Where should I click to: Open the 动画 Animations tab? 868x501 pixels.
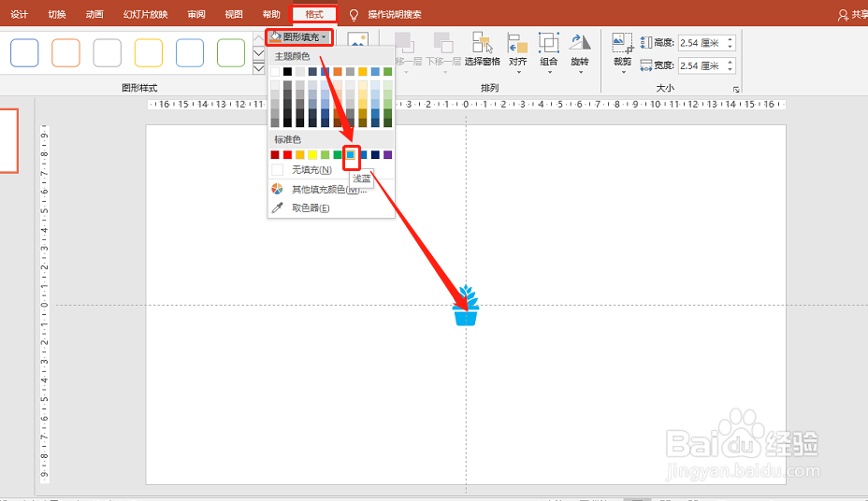coord(94,14)
